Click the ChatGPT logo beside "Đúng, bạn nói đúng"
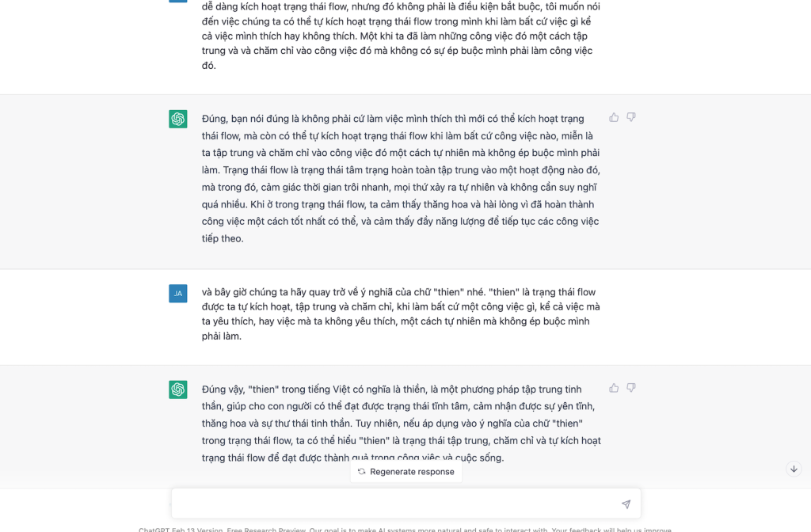This screenshot has width=811, height=532. tap(178, 119)
